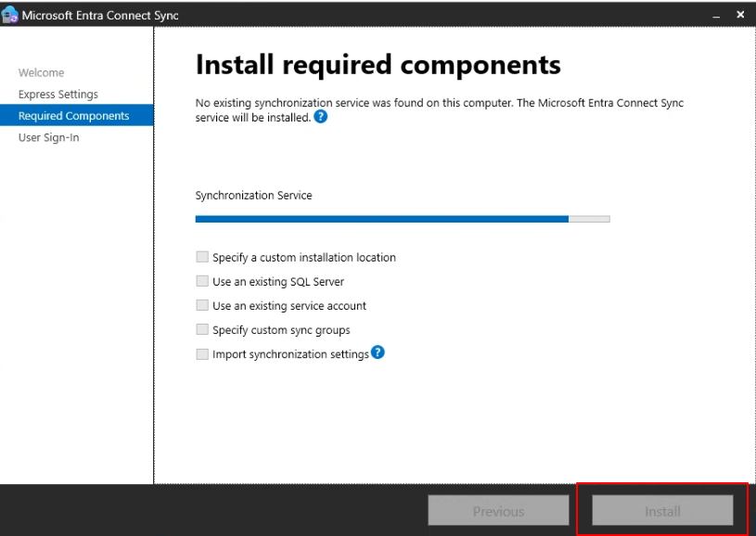Open help icon beside service will be installed
The height and width of the screenshot is (536, 756).
321,117
